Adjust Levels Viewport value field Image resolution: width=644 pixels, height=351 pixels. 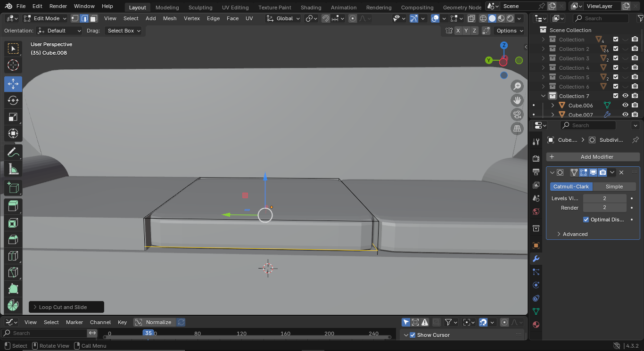pos(604,198)
